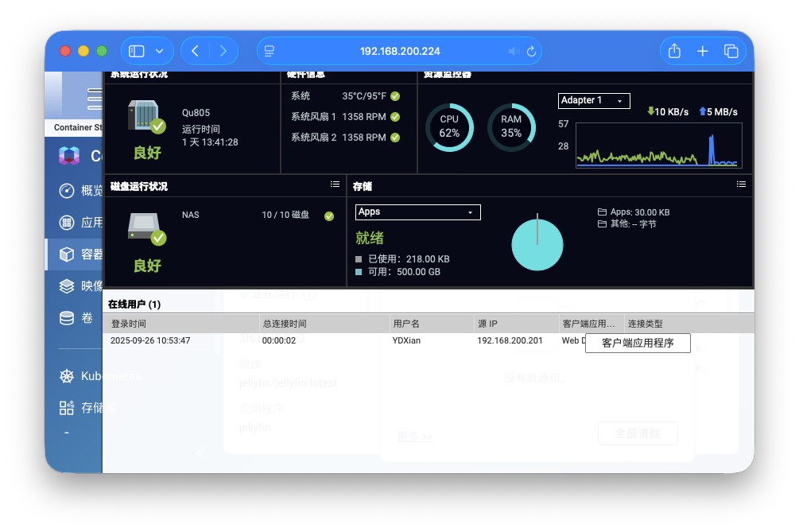Image resolution: width=799 pixels, height=532 pixels.
Task: Click the 更多 >> link
Action: [x=413, y=436]
